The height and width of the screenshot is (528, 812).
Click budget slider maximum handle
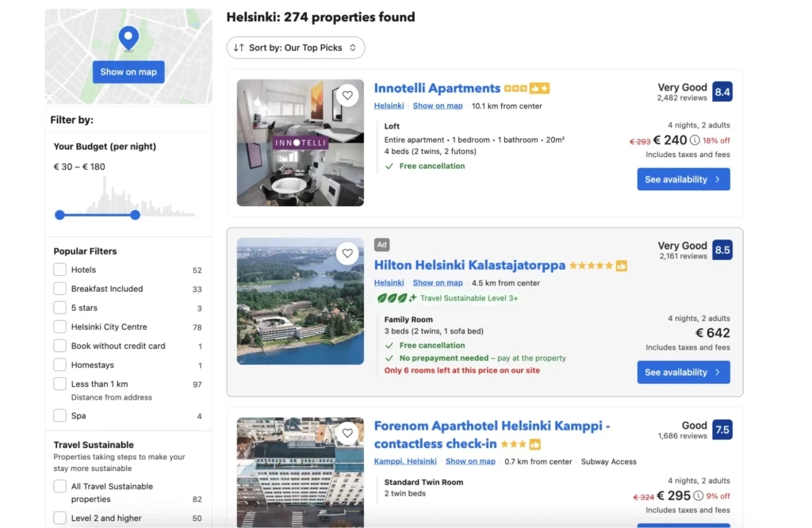coord(135,215)
